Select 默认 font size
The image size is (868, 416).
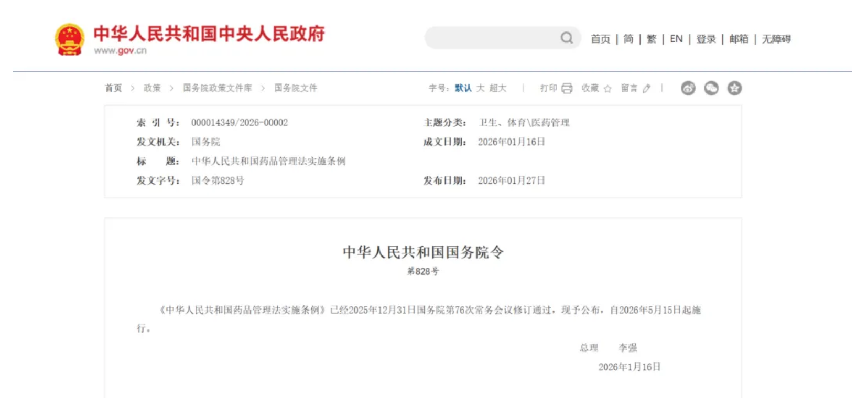pos(463,88)
